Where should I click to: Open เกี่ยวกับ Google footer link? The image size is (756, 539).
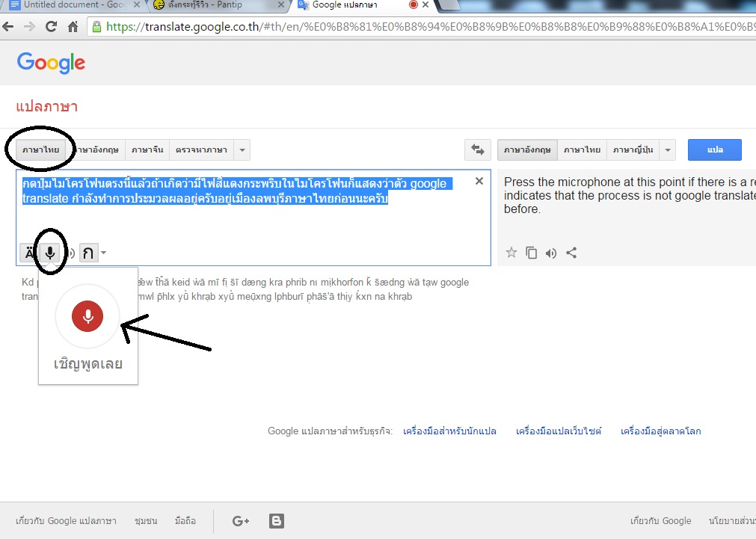(660, 520)
